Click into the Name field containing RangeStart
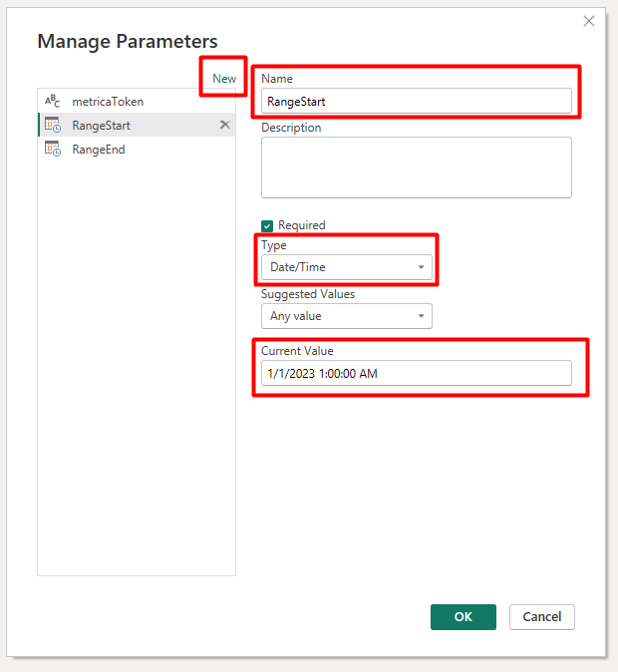Screen dimensions: 618x672 point(416,101)
